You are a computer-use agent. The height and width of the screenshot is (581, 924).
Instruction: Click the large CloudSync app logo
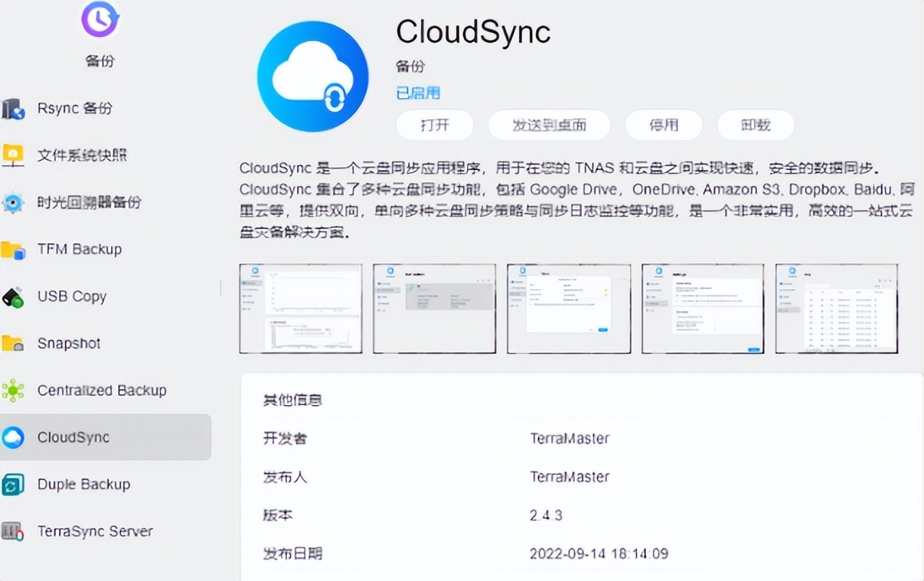coord(314,76)
